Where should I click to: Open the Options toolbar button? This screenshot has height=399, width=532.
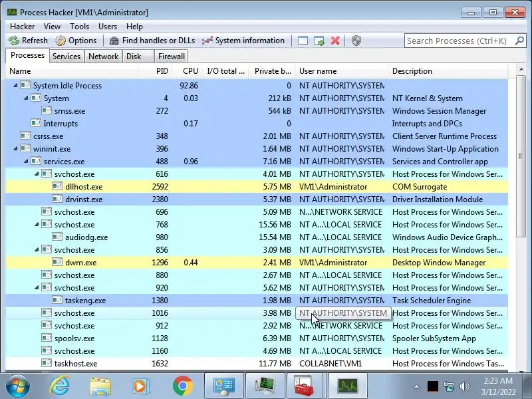coord(76,41)
